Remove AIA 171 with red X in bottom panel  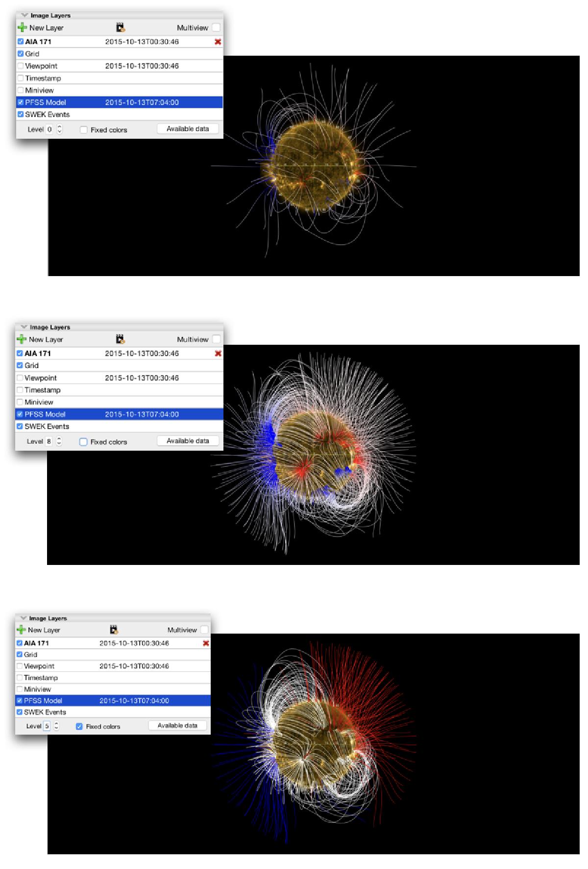pyautogui.click(x=206, y=643)
